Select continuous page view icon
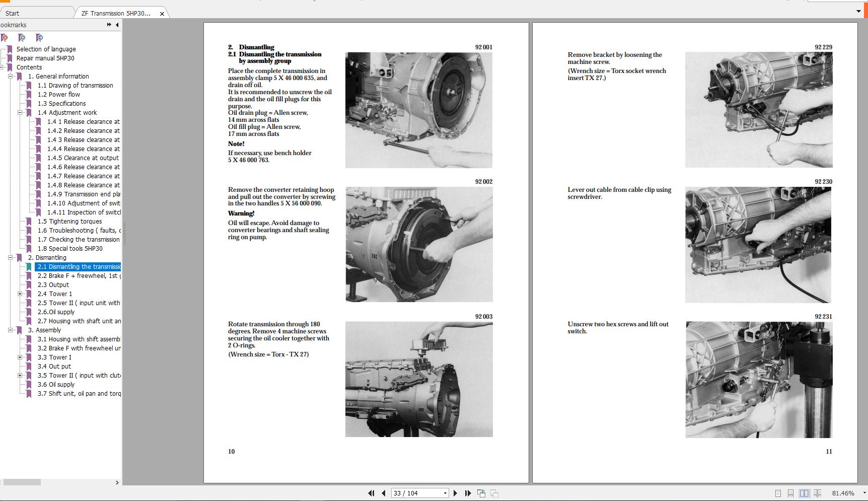The height and width of the screenshot is (501, 868). point(791,493)
